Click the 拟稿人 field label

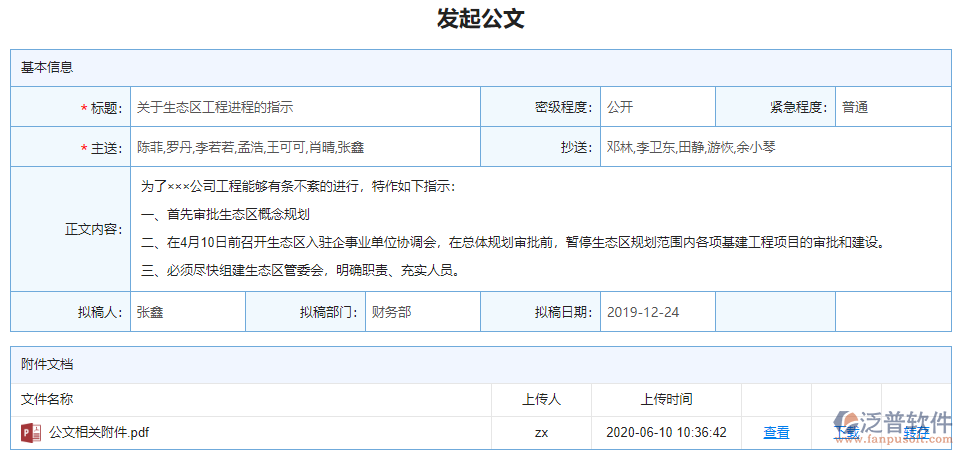[100, 313]
